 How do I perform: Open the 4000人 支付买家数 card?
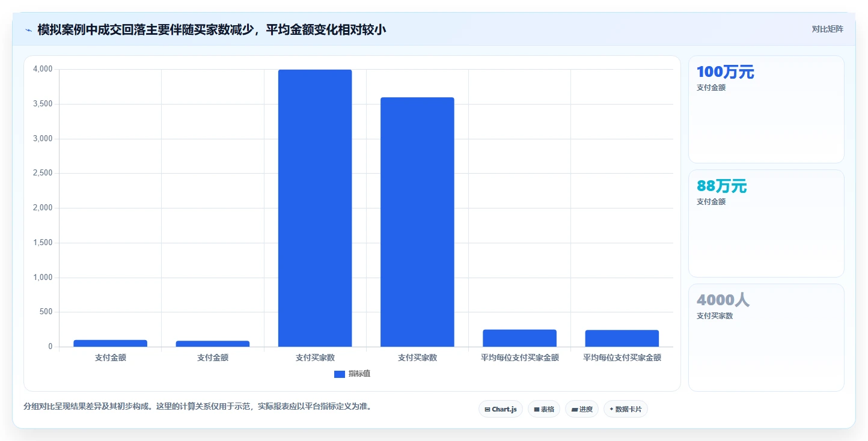pyautogui.click(x=766, y=338)
